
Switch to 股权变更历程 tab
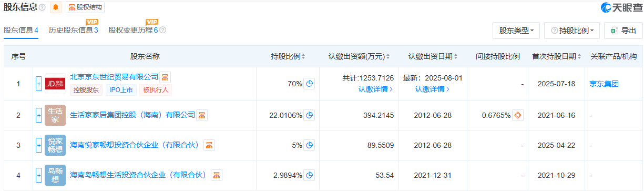point(134,31)
